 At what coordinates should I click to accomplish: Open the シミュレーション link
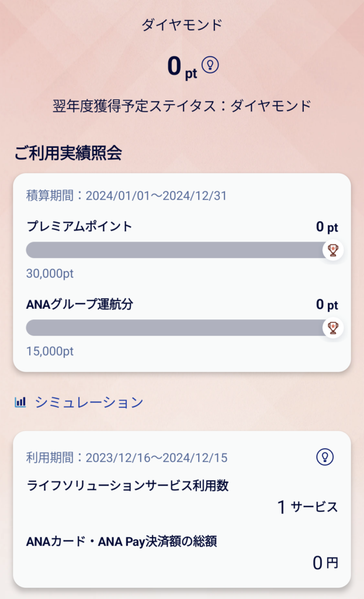pos(89,402)
